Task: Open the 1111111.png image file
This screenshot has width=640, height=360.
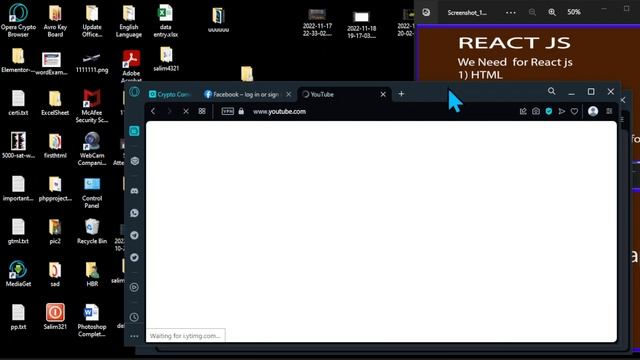Action: point(92,63)
